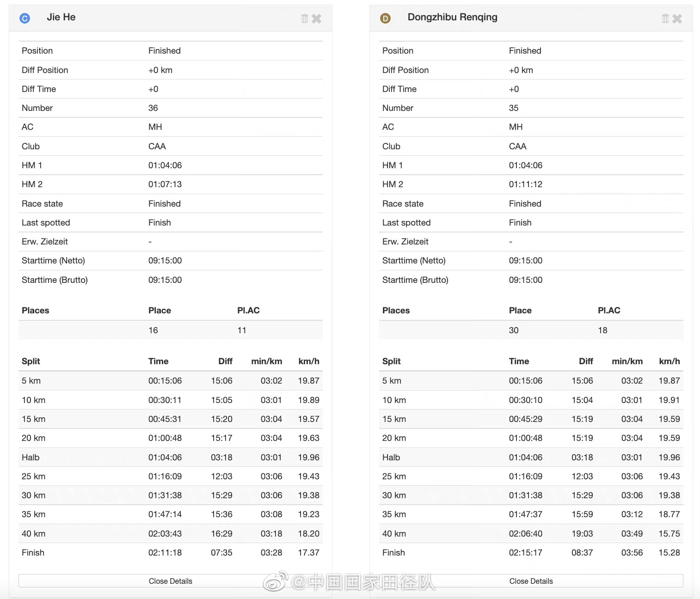Click the Dongzhibu Renqing panel title
700x599 pixels.
[452, 17]
